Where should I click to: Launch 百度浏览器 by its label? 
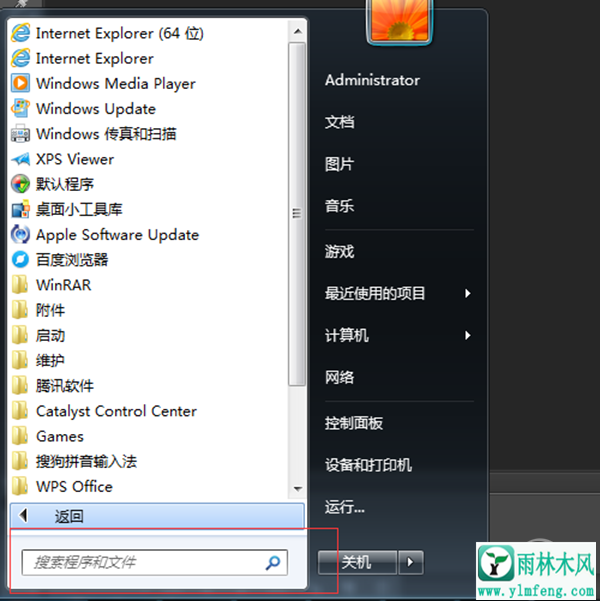(x=72, y=260)
